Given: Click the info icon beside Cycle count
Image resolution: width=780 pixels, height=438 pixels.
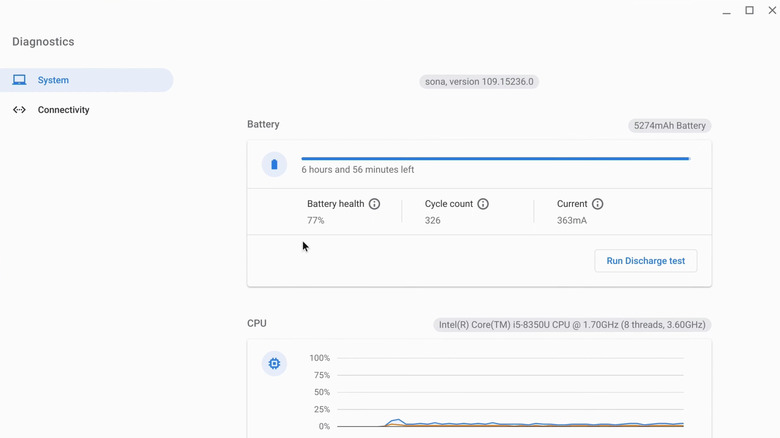Looking at the screenshot, I should coord(483,204).
